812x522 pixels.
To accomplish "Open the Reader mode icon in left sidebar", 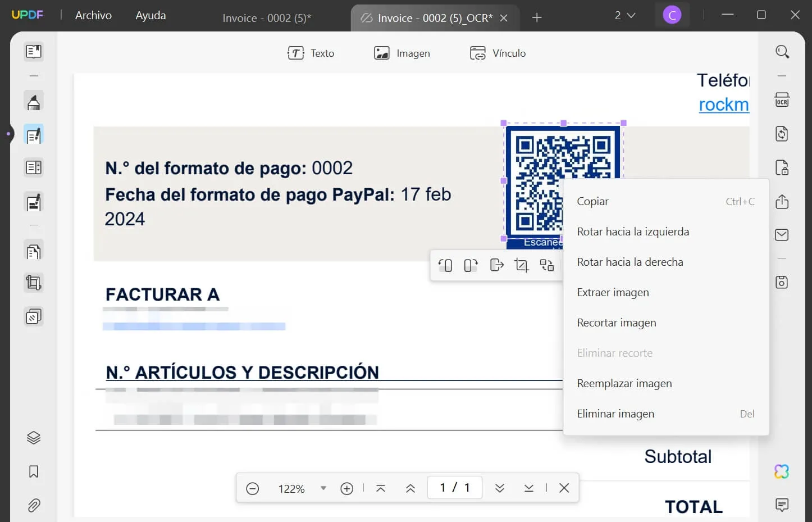I will [34, 52].
